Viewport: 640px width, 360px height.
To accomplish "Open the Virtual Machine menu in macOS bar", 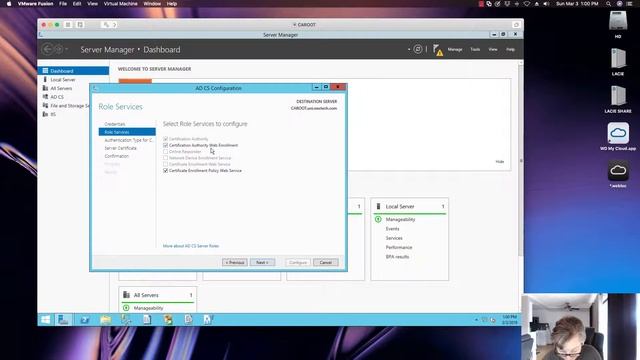I will (120, 4).
